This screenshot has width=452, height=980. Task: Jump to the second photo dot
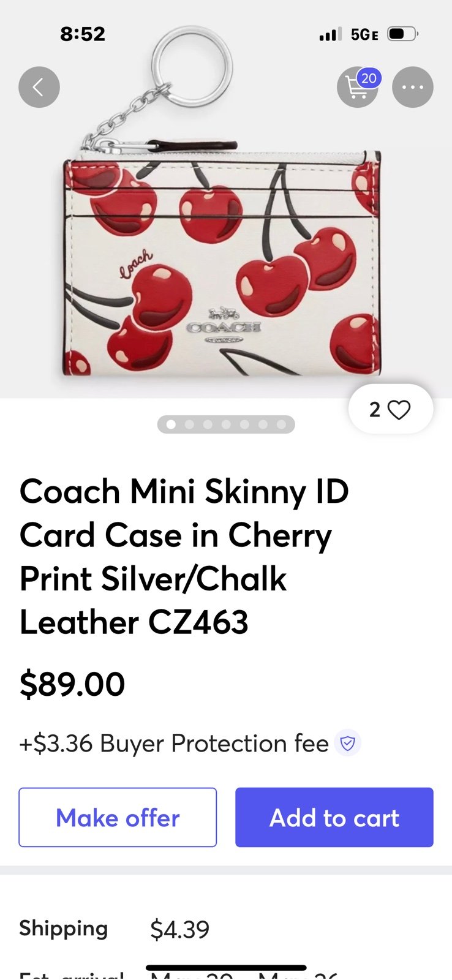[189, 424]
